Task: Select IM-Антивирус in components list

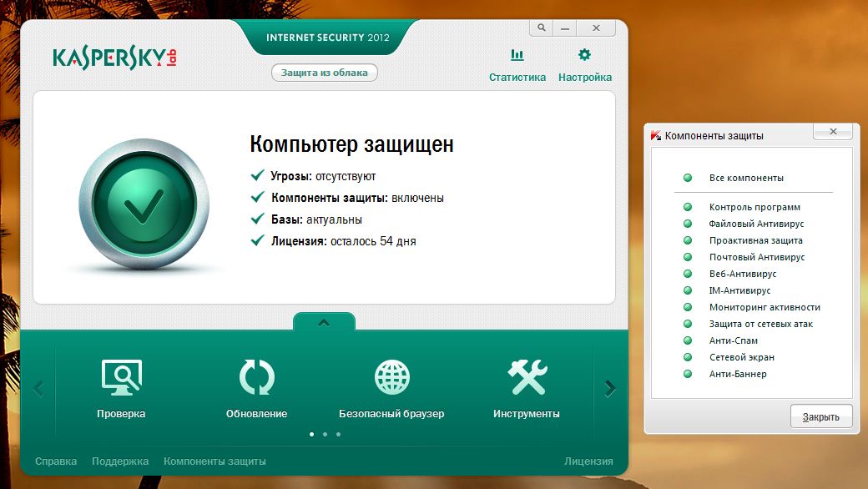Action: point(739,290)
